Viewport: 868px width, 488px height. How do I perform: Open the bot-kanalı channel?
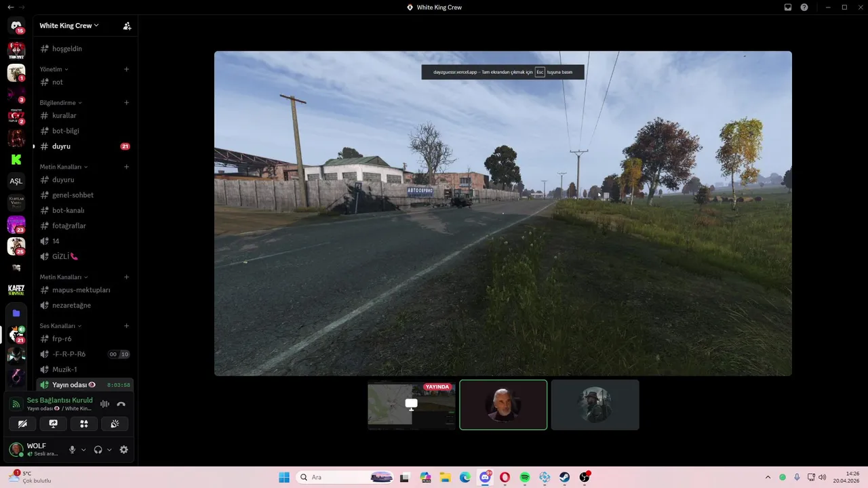coord(85,211)
